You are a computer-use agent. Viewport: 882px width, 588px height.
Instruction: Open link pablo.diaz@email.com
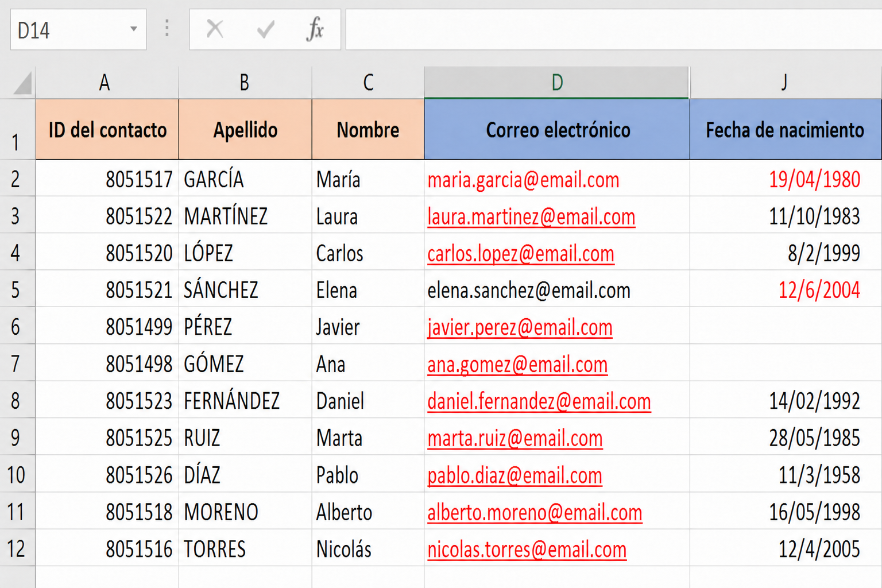click(514, 475)
